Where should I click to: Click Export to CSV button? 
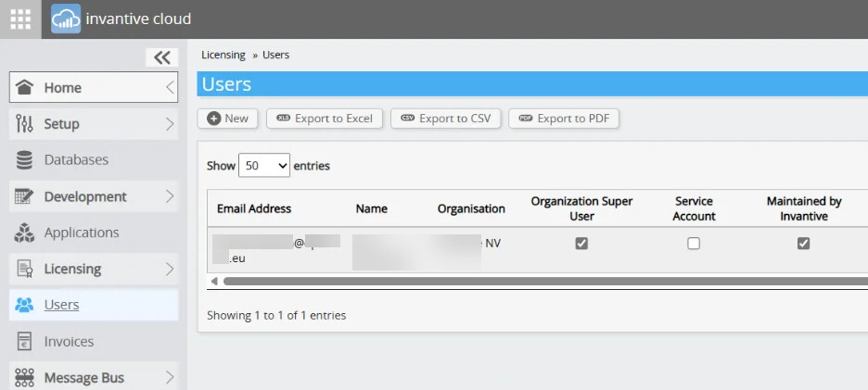pos(446,119)
